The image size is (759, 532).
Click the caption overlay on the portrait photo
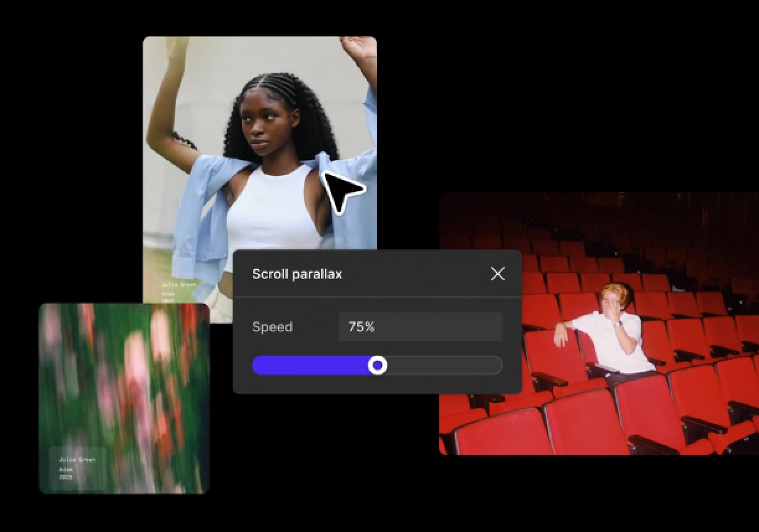tap(180, 291)
